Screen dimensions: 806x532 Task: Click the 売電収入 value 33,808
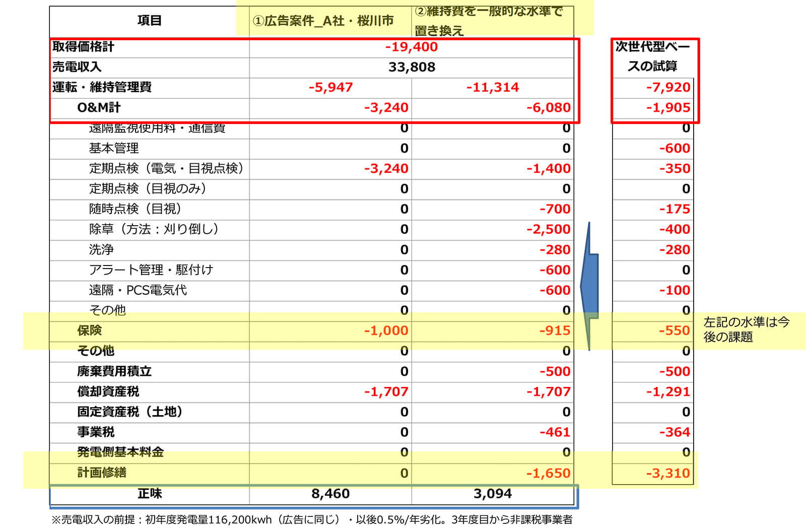point(411,67)
